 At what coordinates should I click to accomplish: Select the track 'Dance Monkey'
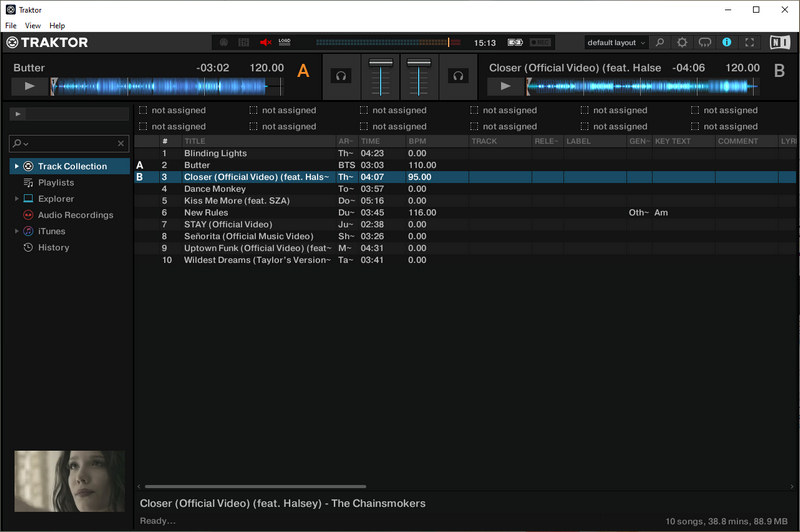pyautogui.click(x=464, y=189)
